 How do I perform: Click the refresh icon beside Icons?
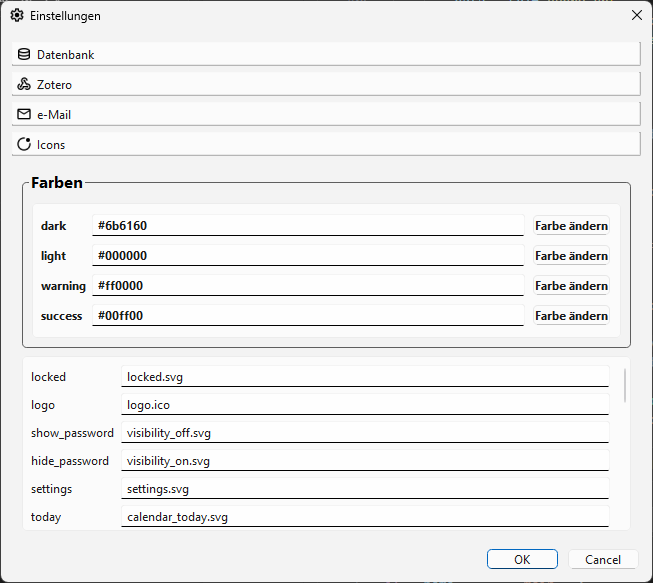coord(24,144)
